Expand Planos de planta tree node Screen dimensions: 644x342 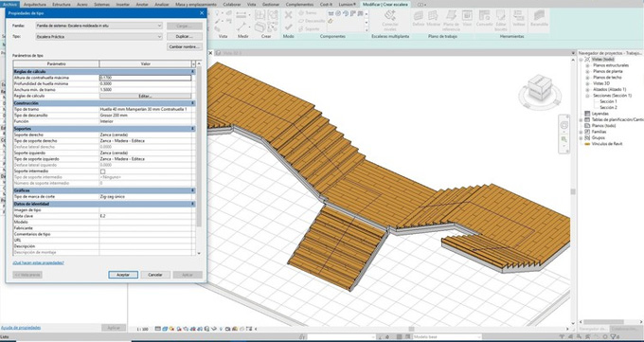587,71
